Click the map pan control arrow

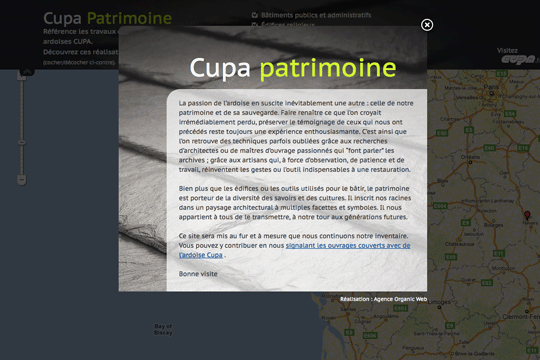click(x=27, y=72)
